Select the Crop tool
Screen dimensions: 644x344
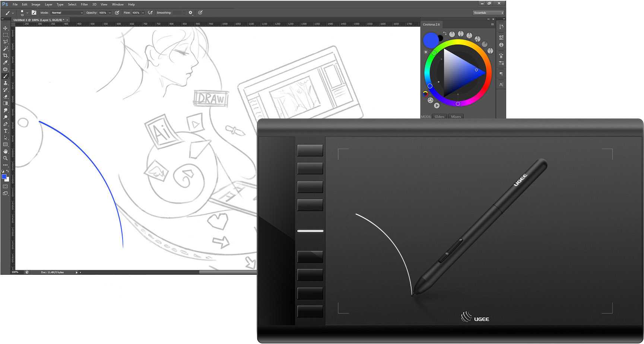[x=5, y=55]
